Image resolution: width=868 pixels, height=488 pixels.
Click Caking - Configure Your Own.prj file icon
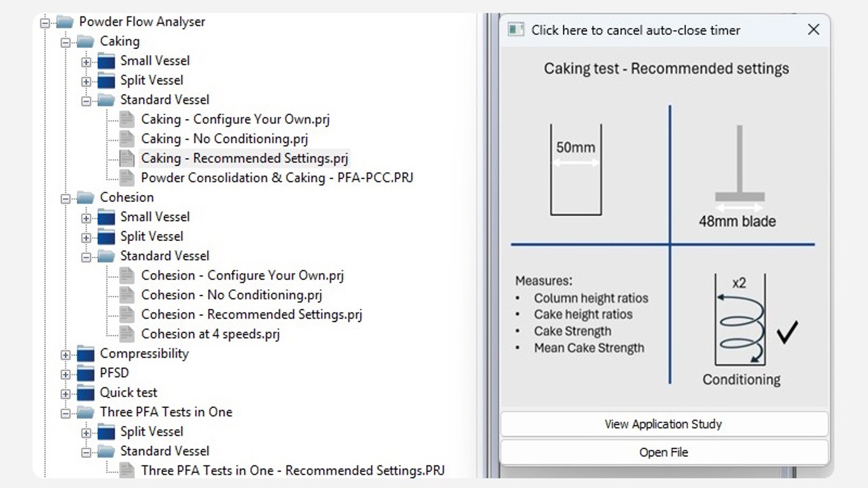tap(127, 119)
